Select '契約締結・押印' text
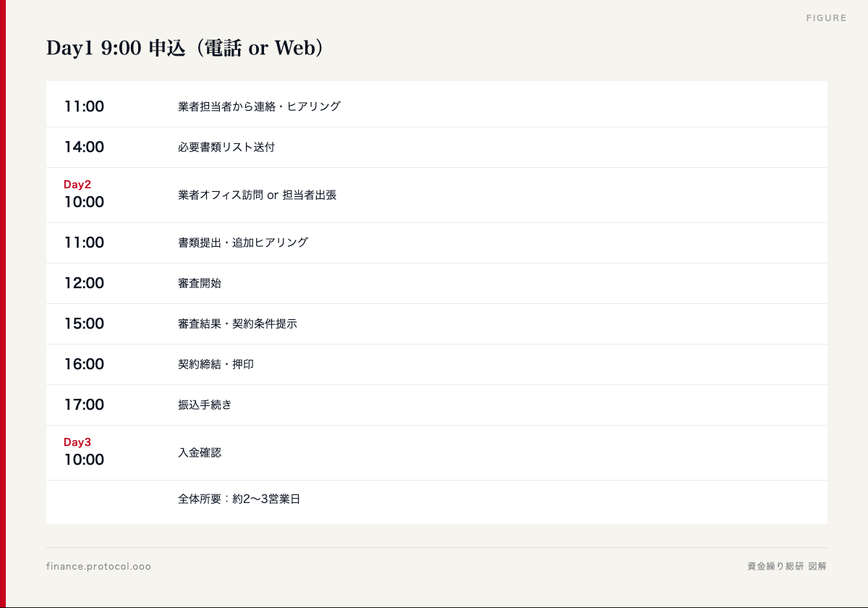The width and height of the screenshot is (868, 608). pyautogui.click(x=216, y=364)
